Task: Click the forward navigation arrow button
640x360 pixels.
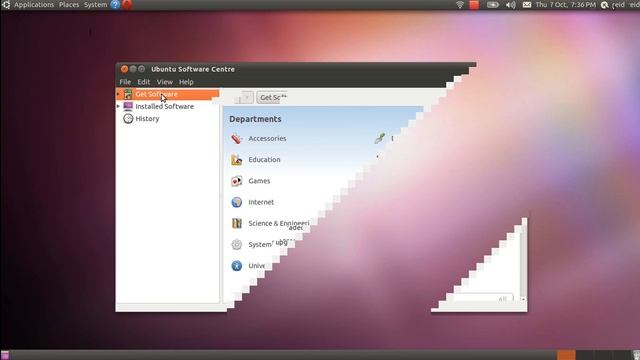Action: [248, 98]
